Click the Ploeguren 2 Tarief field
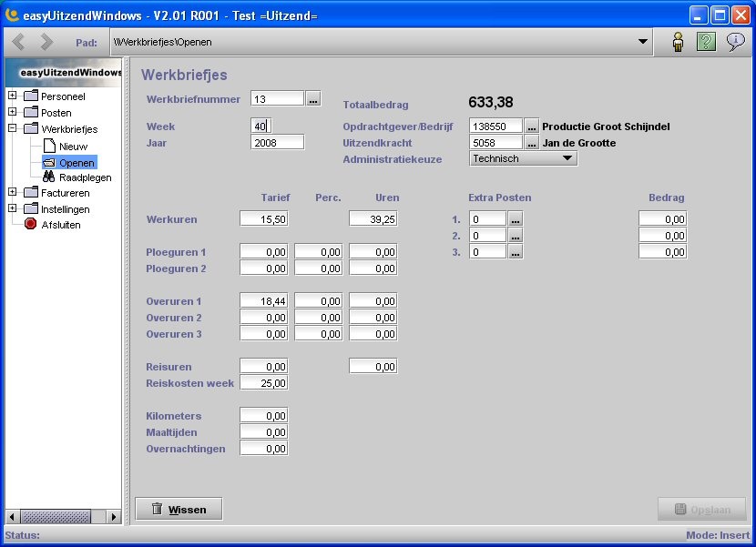 tap(264, 268)
